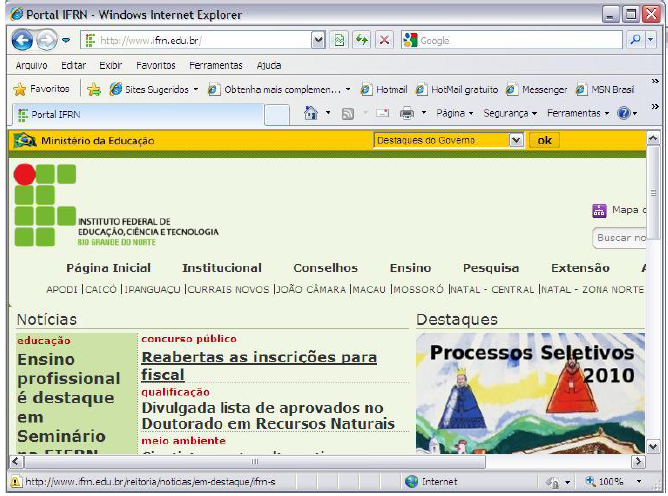This screenshot has width=668, height=496.
Task: Click the Read Mail envelope icon
Action: (x=382, y=113)
